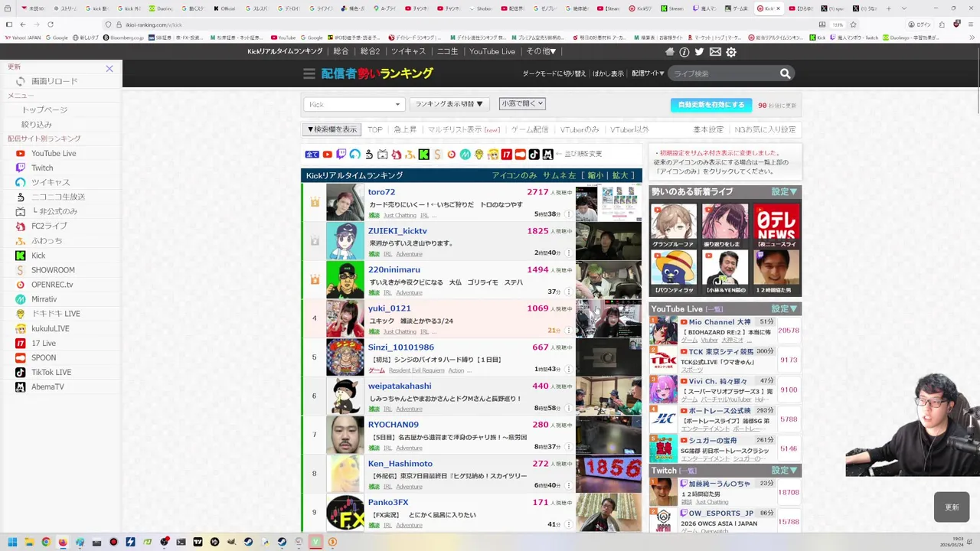980x551 pixels.
Task: Open the その他▼ menu in top nav
Action: 541,51
